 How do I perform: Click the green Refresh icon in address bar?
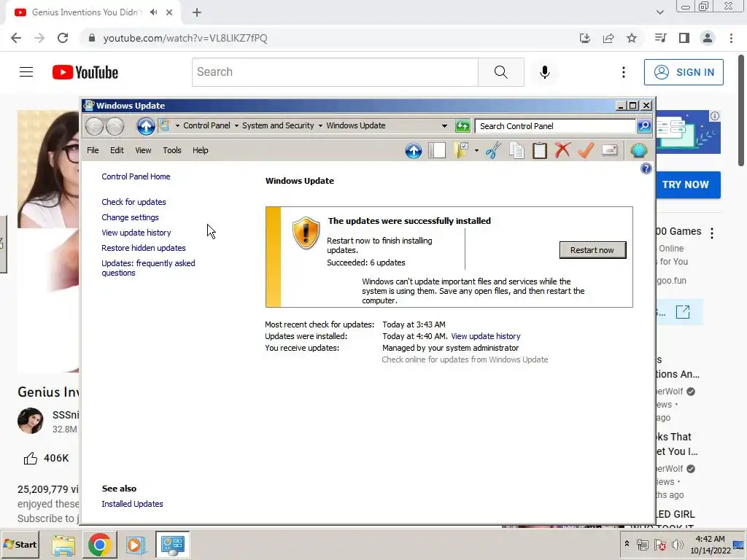pyautogui.click(x=462, y=126)
